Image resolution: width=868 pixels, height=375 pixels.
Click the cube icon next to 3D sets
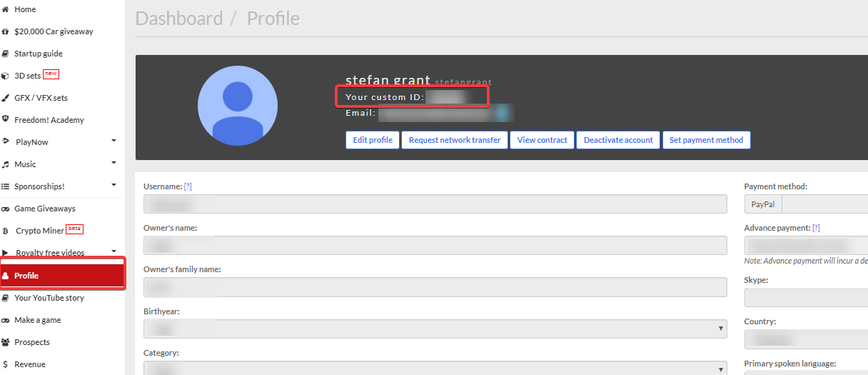pyautogui.click(x=6, y=76)
